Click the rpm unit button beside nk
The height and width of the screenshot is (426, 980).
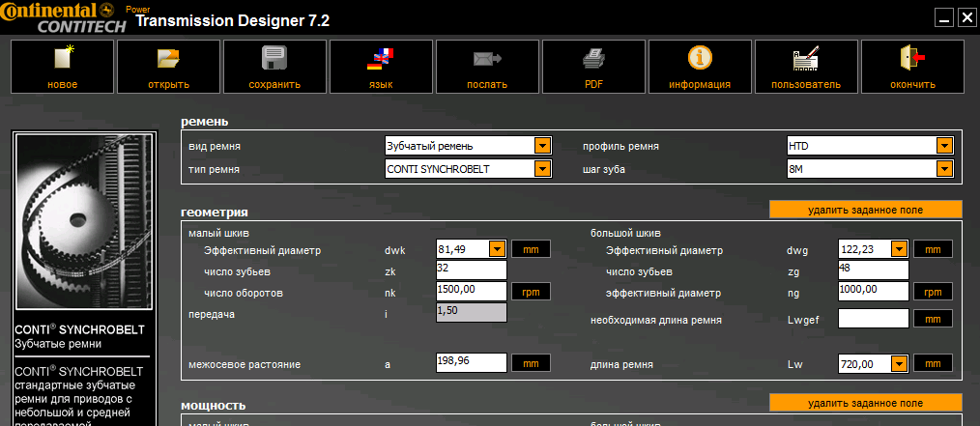pos(531,291)
